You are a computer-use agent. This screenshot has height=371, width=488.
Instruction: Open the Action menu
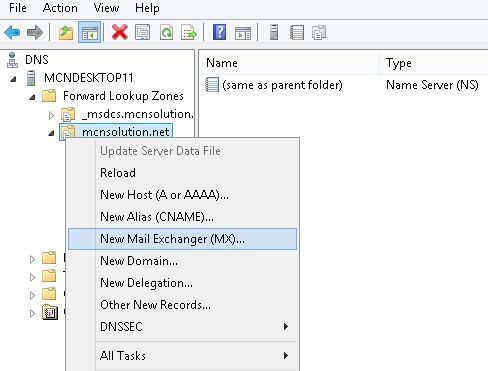click(x=60, y=8)
